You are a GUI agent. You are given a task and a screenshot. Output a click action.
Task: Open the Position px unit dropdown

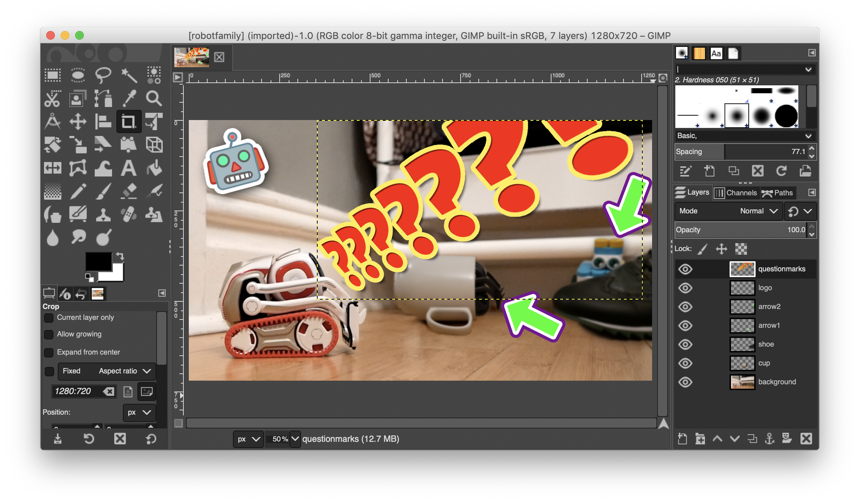coord(139,412)
